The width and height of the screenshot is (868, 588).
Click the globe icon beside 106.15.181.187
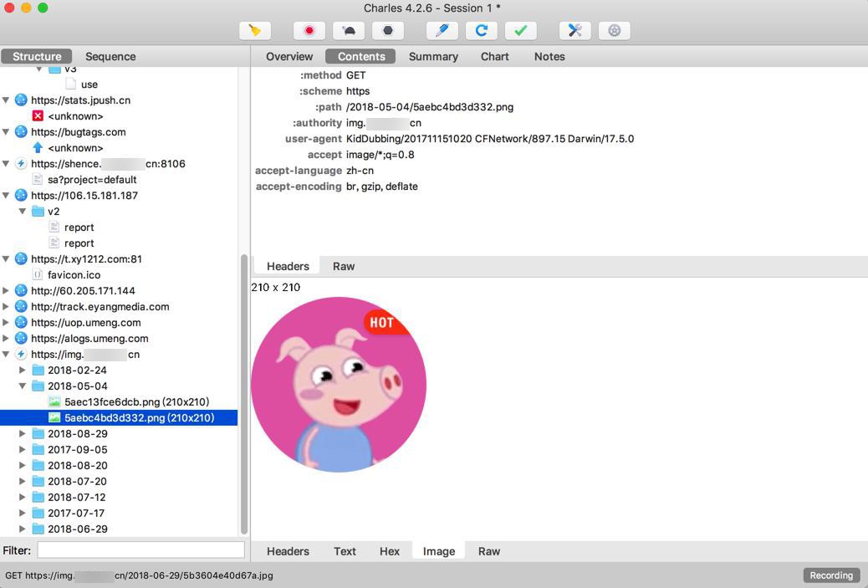pyautogui.click(x=21, y=196)
